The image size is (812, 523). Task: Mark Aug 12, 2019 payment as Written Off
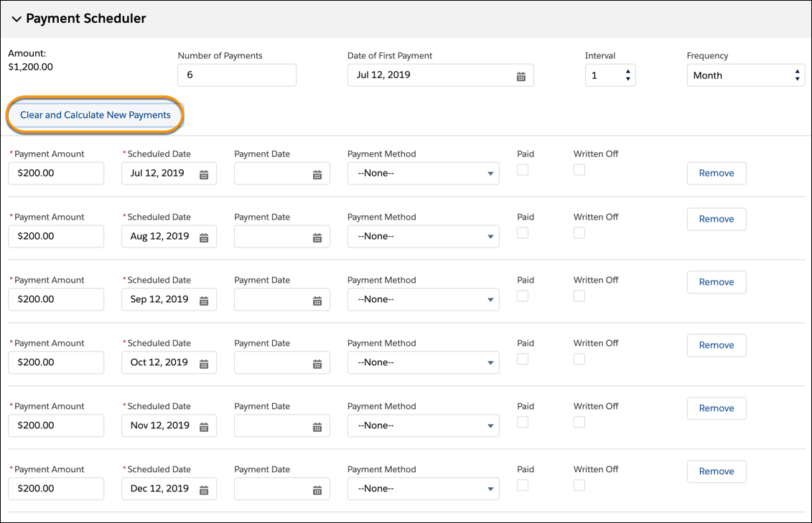[579, 232]
